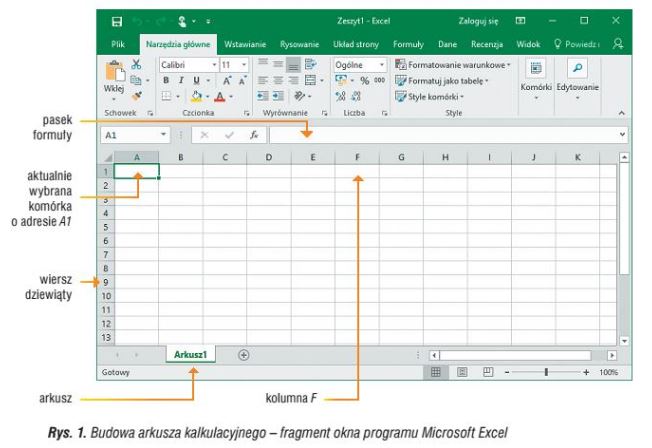Switch to Układ strony tab
Screen dimensions: 652x448
tap(356, 45)
